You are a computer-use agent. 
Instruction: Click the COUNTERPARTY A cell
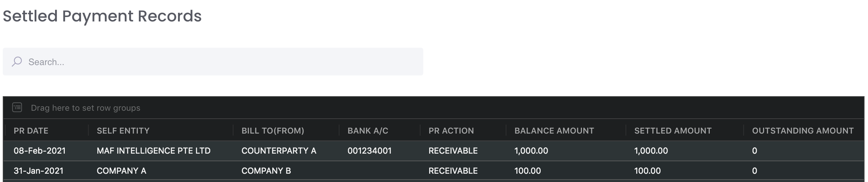pos(279,151)
